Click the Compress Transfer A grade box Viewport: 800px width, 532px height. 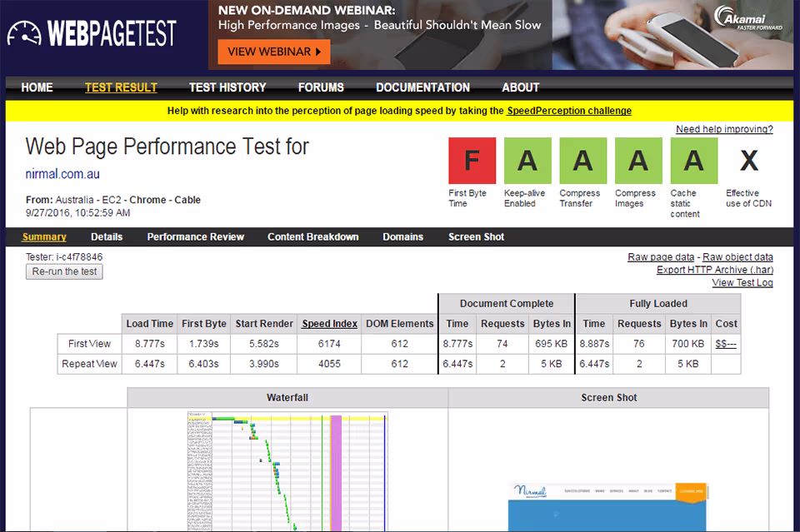(583, 161)
